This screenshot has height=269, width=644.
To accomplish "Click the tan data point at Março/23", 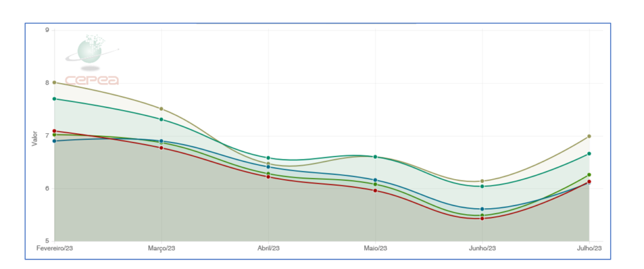I will point(162,109).
